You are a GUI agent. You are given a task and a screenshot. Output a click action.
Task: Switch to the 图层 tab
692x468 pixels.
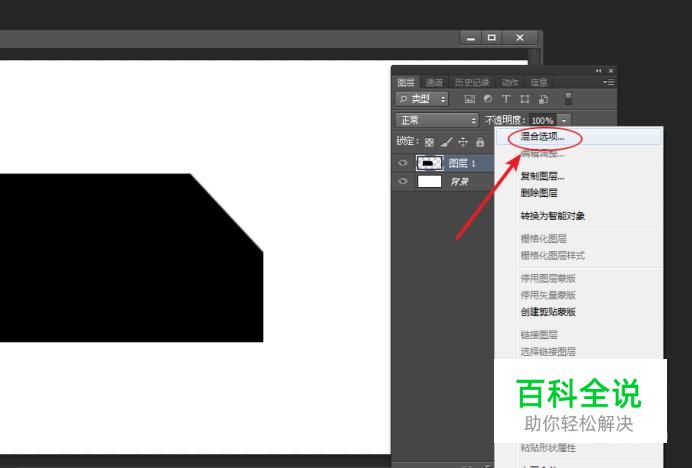point(406,83)
